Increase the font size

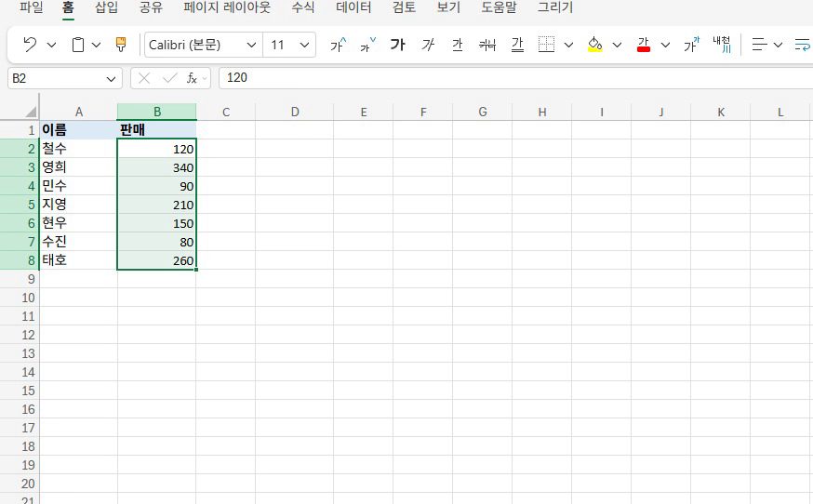click(x=338, y=46)
